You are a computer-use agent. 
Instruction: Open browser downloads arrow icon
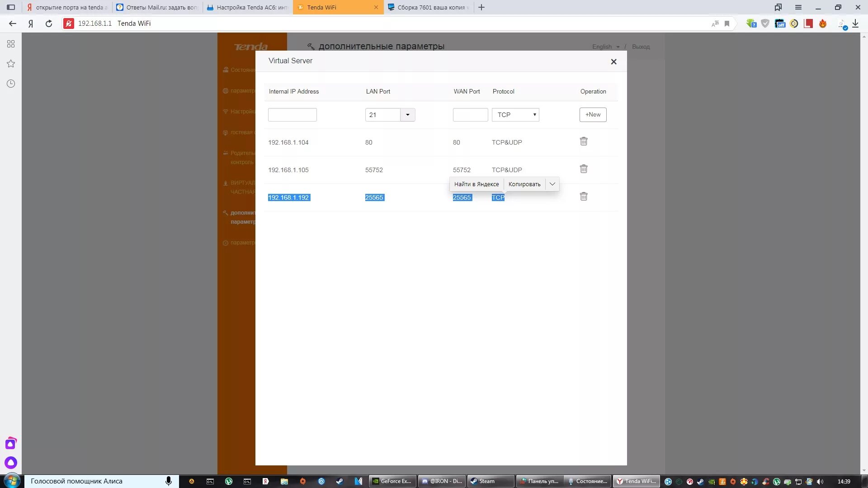(855, 23)
